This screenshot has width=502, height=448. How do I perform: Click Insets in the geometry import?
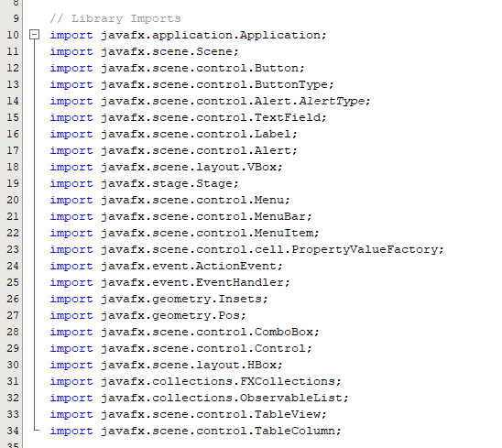pos(240,299)
